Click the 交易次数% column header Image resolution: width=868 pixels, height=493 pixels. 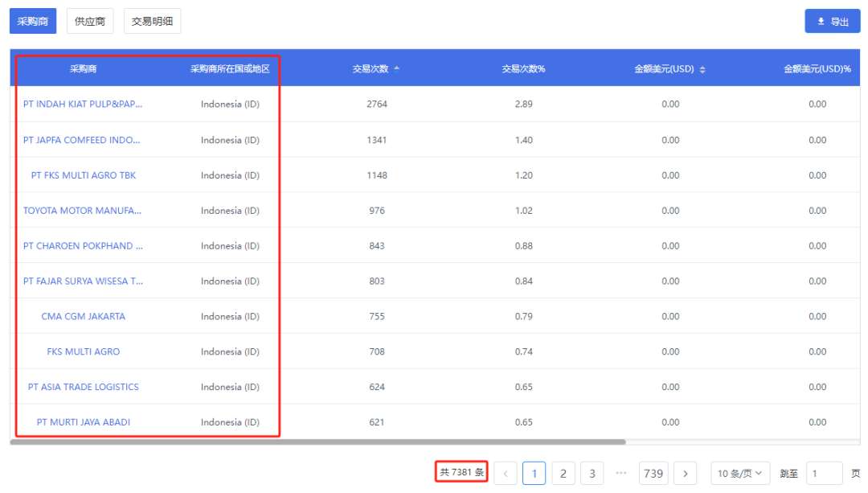tap(523, 68)
